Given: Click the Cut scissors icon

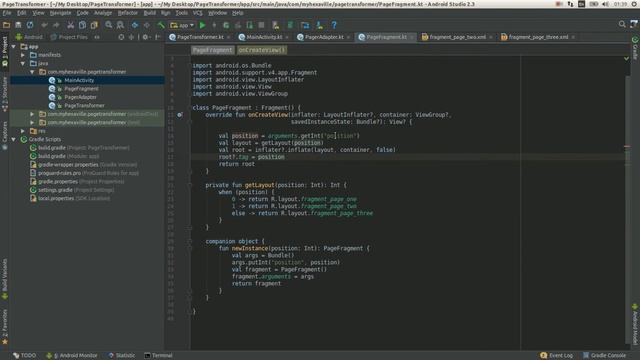Looking at the screenshot, I should (71, 25).
